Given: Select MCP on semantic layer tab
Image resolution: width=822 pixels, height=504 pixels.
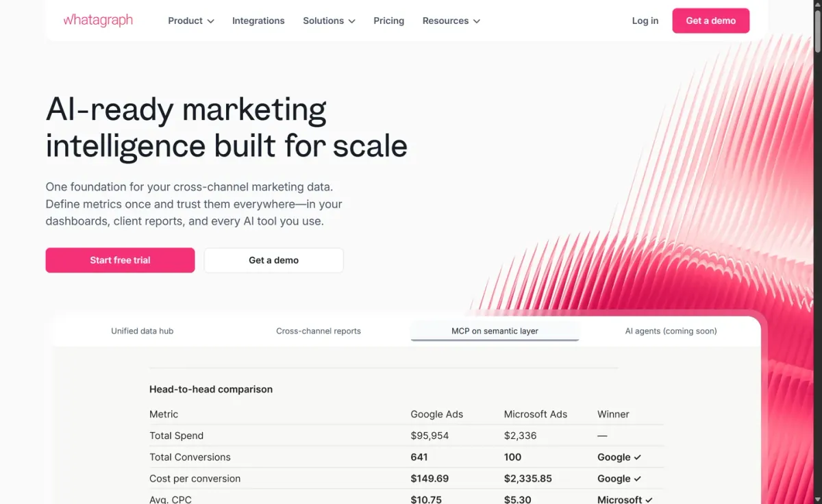Looking at the screenshot, I should [x=495, y=331].
